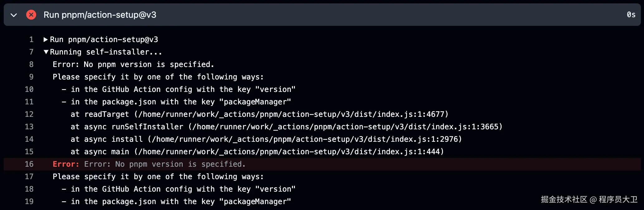The image size is (644, 210).
Task: Select log line number 1
Action: coord(31,40)
